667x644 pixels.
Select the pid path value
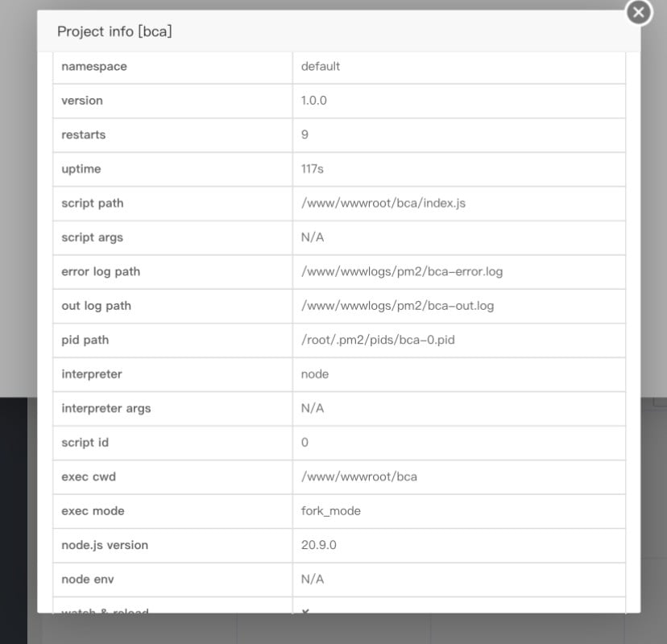(378, 340)
